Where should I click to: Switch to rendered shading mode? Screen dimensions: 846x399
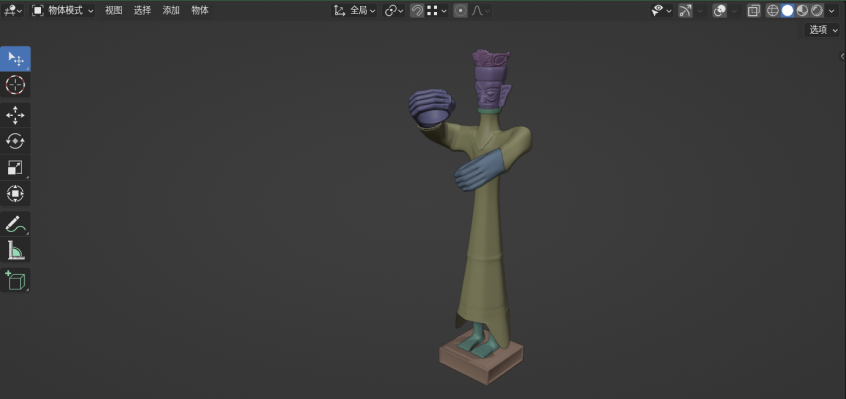817,10
